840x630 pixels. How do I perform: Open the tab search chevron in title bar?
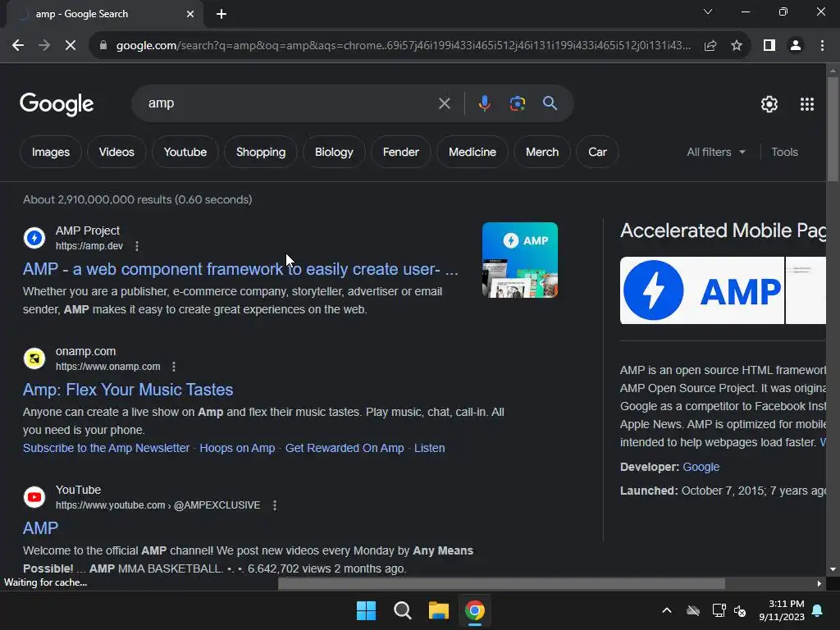pyautogui.click(x=708, y=11)
